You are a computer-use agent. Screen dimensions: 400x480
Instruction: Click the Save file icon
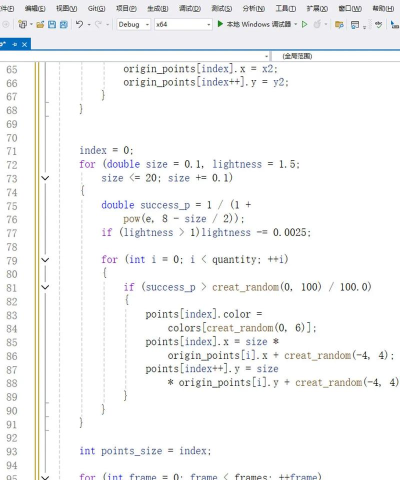(52, 24)
